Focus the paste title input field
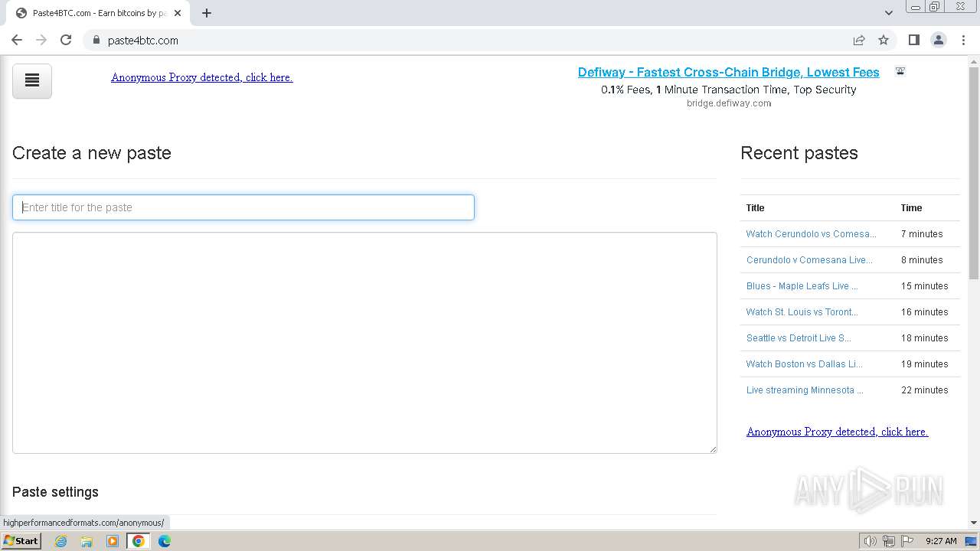The image size is (980, 551). (x=243, y=207)
